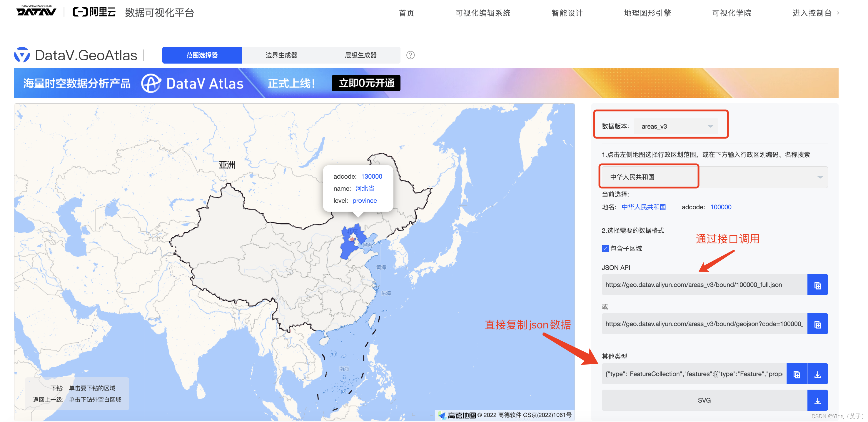Click 河北省 name in map tooltip
Image resolution: width=868 pixels, height=422 pixels.
365,189
